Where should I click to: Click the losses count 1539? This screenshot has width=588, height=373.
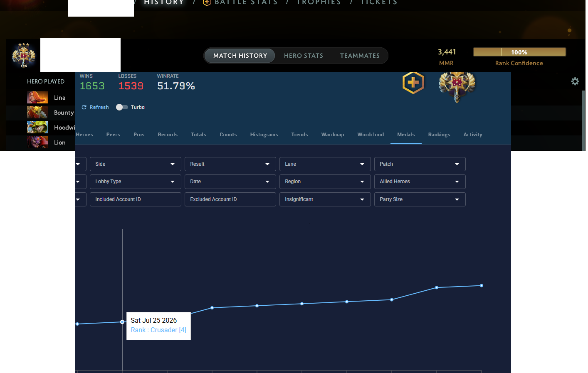[x=131, y=86]
